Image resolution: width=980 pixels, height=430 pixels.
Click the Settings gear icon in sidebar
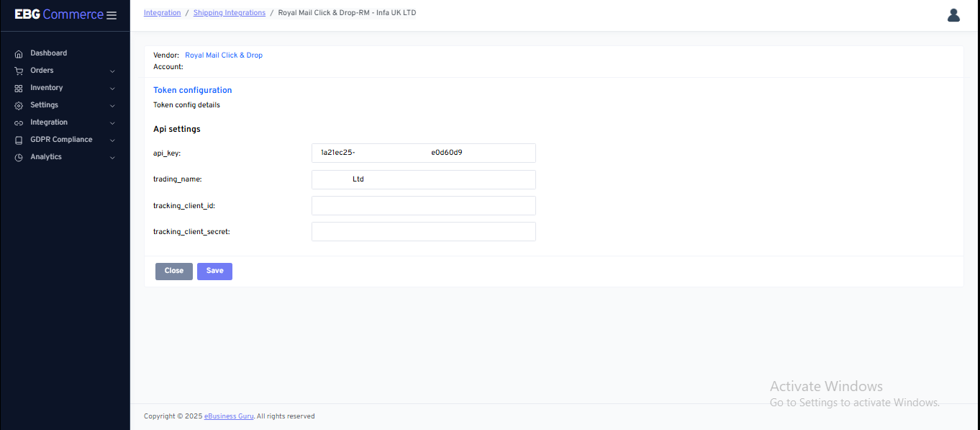(19, 105)
